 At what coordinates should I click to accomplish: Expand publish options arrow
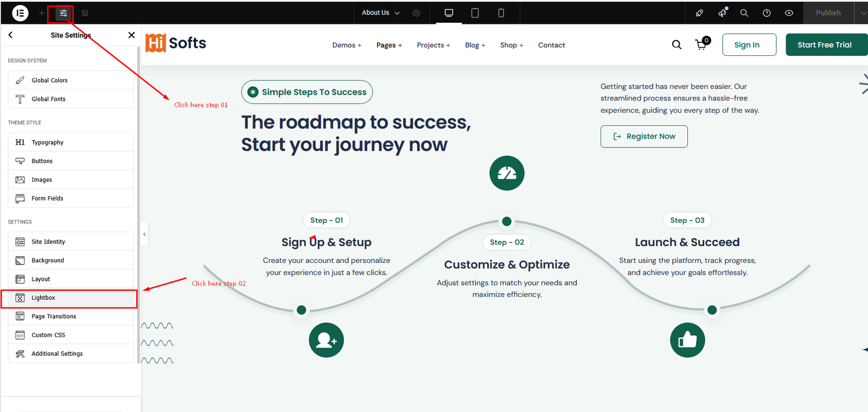863,13
